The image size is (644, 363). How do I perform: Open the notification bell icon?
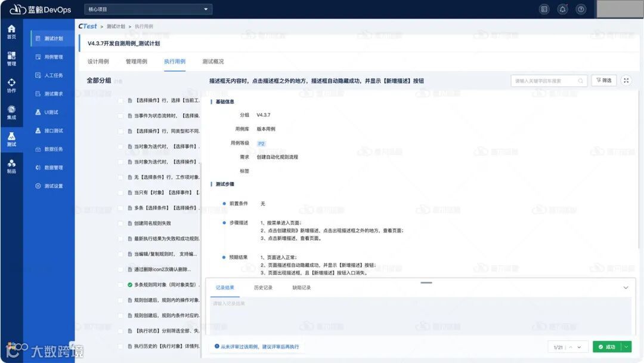[563, 9]
